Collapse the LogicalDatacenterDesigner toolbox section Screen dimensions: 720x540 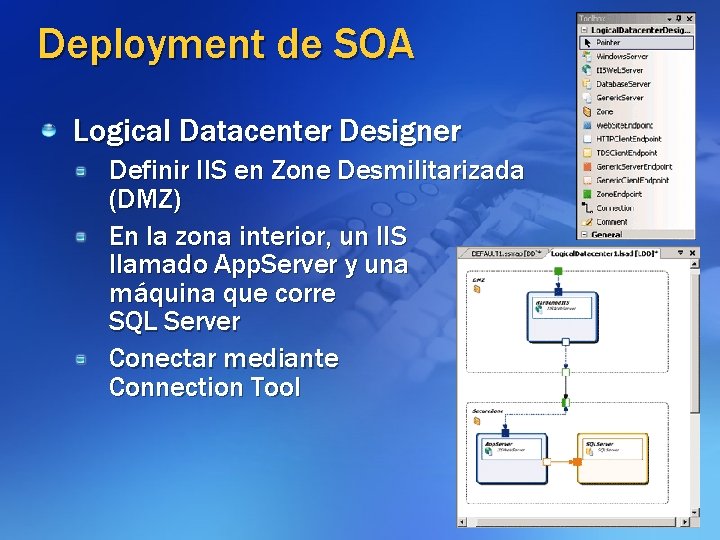click(585, 30)
